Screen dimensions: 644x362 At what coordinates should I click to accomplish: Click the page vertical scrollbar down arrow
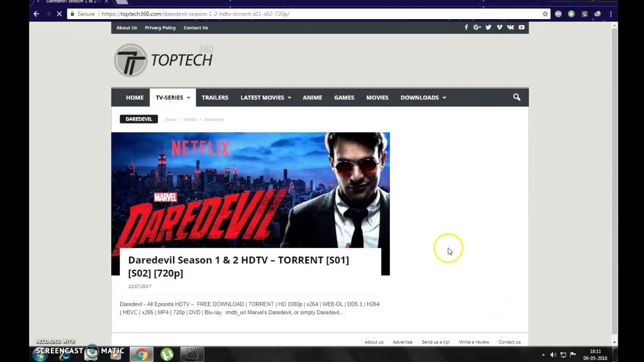click(x=614, y=342)
